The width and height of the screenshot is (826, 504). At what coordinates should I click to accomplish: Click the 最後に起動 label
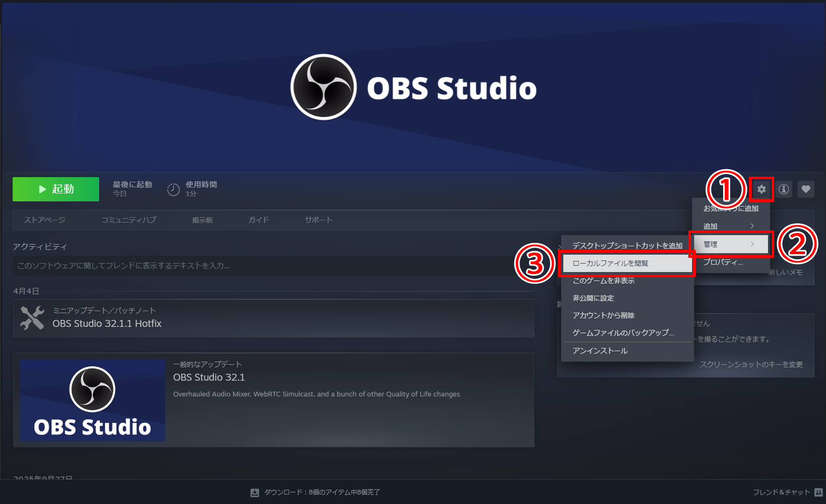click(x=132, y=185)
